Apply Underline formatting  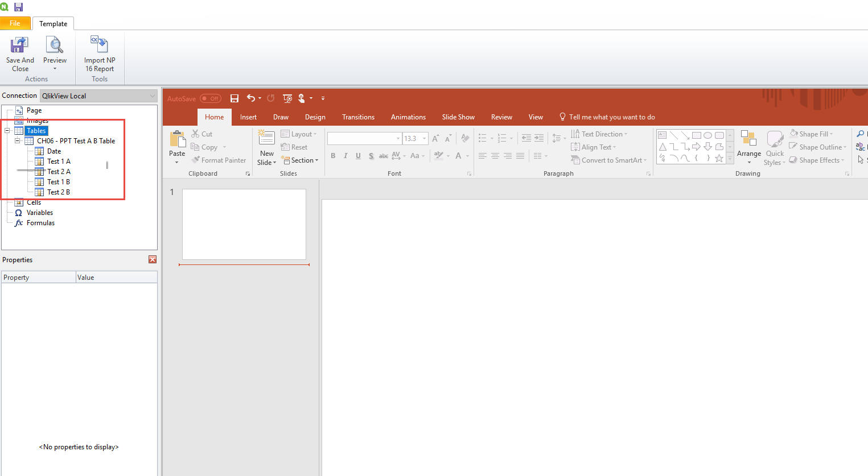tap(358, 156)
